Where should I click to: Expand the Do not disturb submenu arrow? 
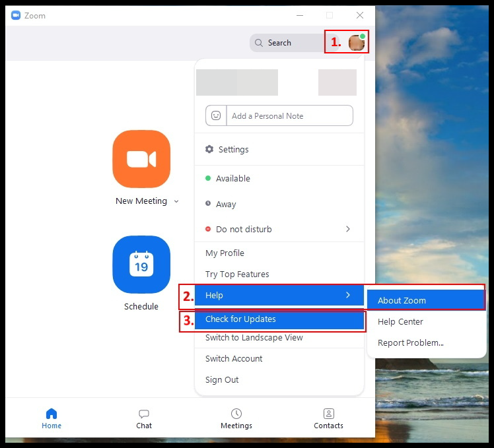pyautogui.click(x=348, y=230)
